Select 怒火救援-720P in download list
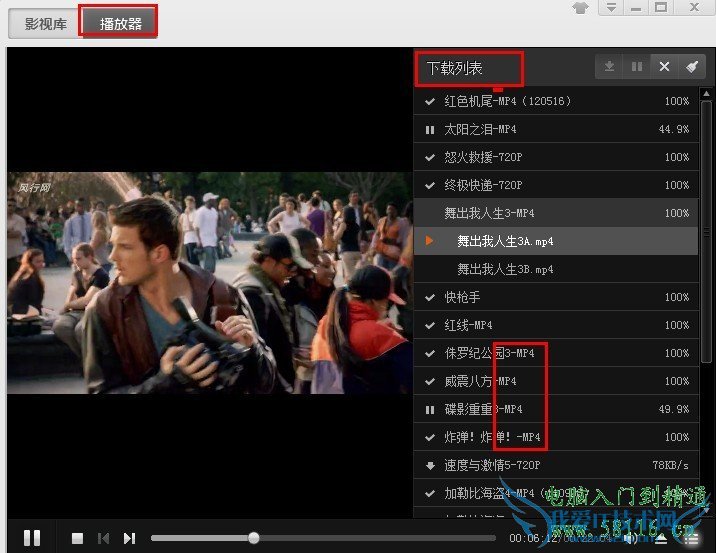The image size is (716, 553). (556, 157)
